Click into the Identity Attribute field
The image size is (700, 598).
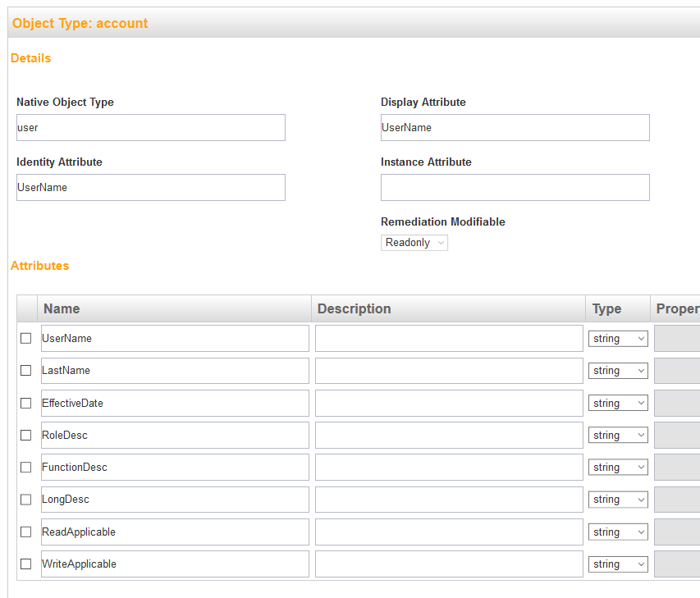point(151,188)
